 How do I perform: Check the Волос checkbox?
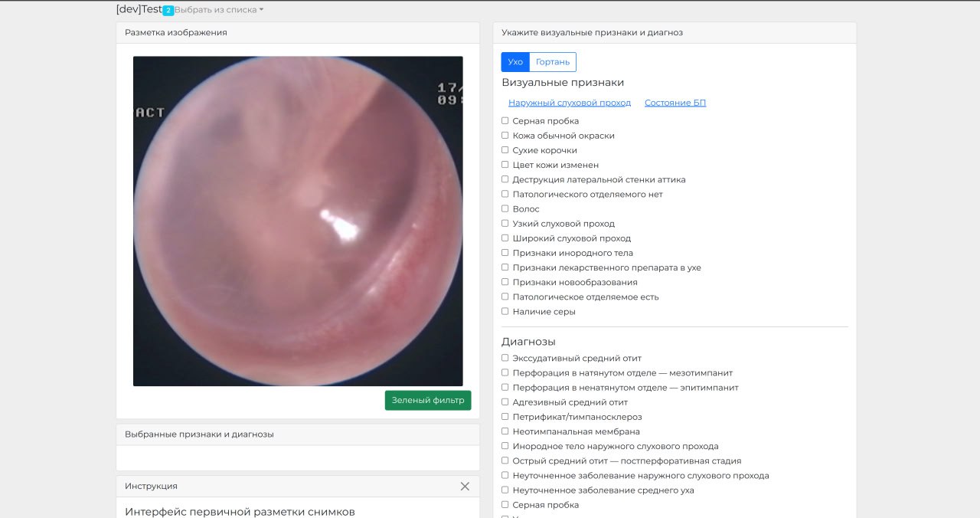pos(505,208)
